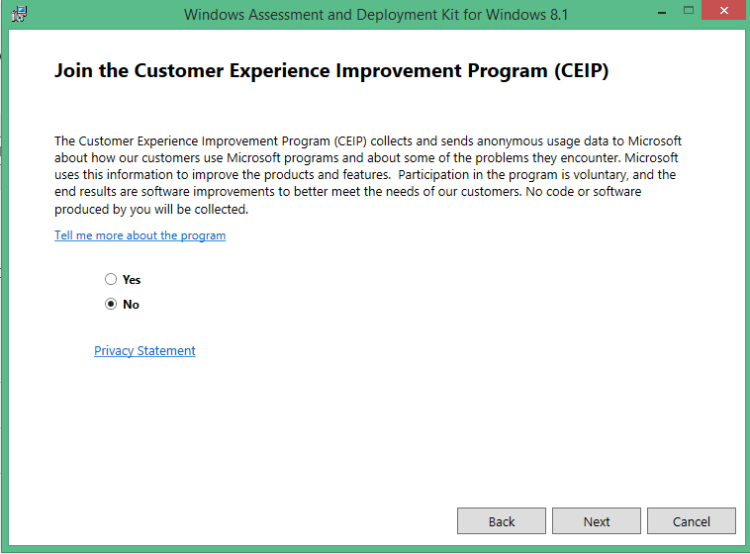The height and width of the screenshot is (554, 750).
Task: Minimize the deployment kit setup window
Action: (x=658, y=12)
